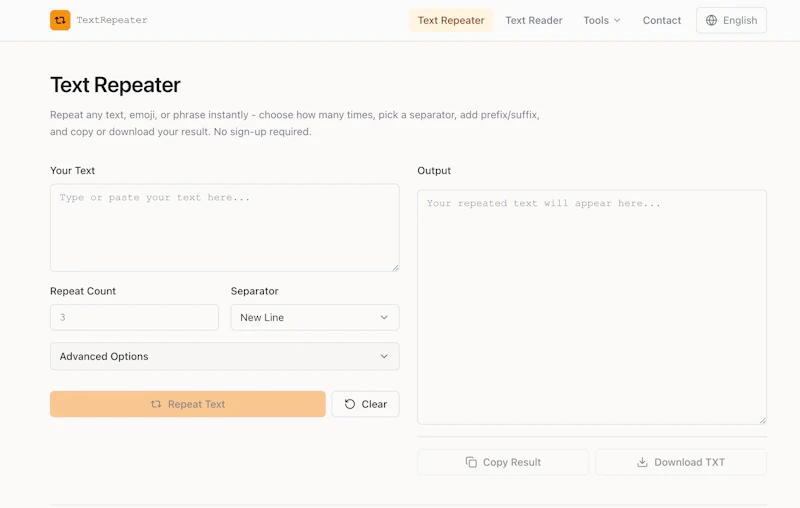This screenshot has height=508, width=800.
Task: Open the Text Repeater nav tab
Action: [451, 20]
